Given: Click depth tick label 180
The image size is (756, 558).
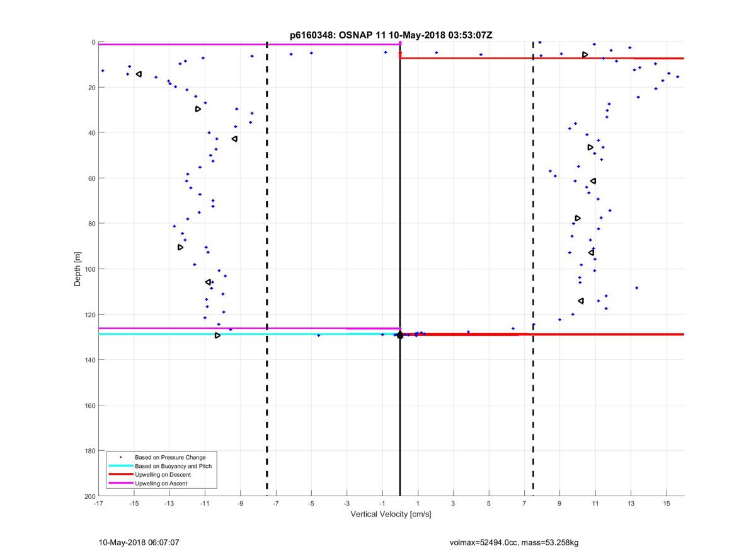Looking at the screenshot, I should tap(89, 451).
